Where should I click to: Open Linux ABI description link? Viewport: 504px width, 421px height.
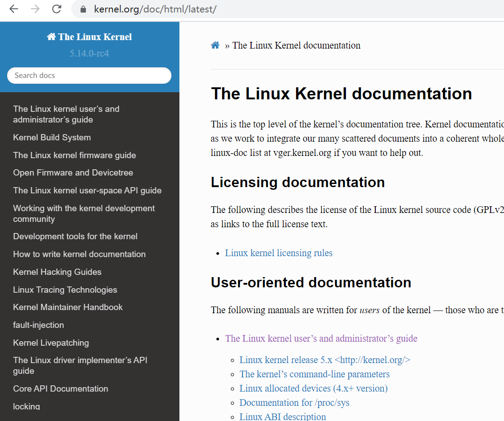283,417
